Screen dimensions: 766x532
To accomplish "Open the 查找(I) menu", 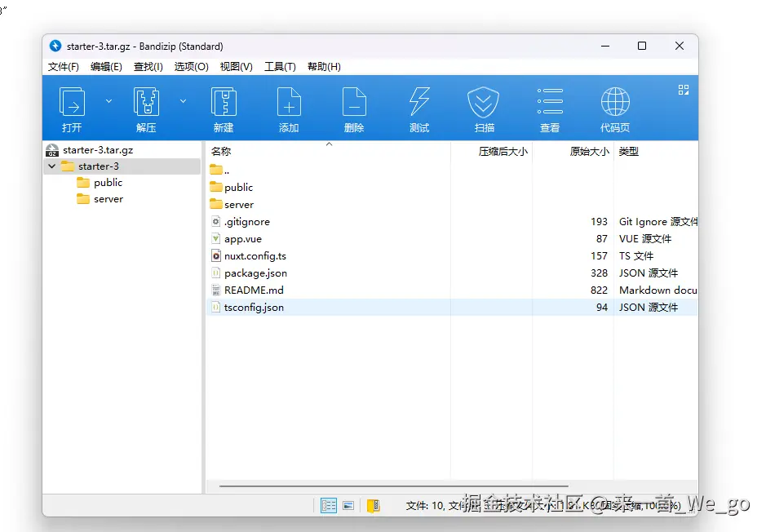I will (x=148, y=66).
